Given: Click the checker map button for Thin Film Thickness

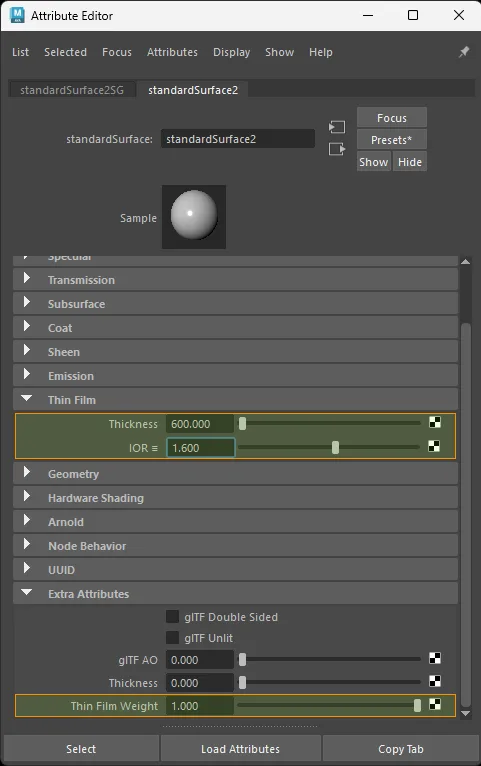Looking at the screenshot, I should click(435, 422).
